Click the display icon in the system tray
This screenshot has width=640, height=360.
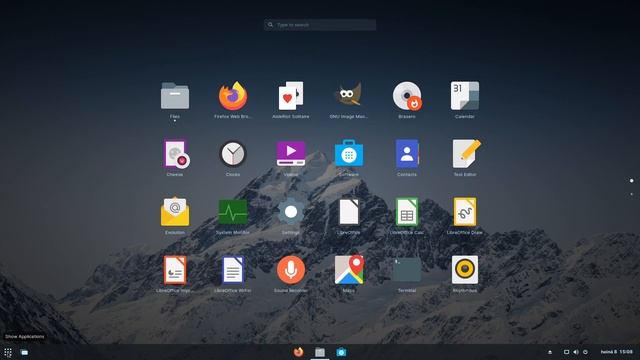[567, 352]
